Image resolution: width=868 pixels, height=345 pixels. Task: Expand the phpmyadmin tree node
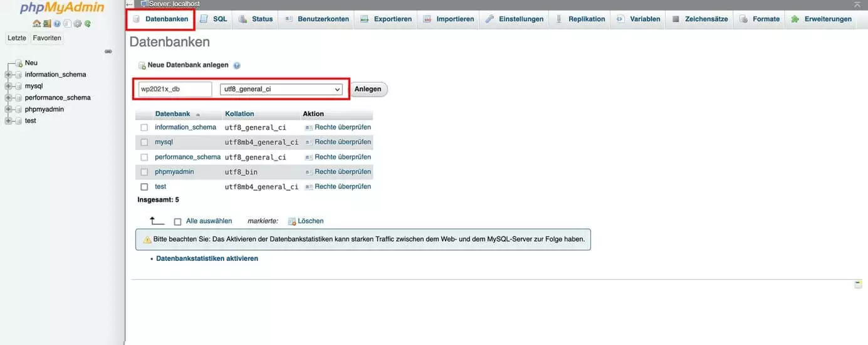[x=8, y=109]
